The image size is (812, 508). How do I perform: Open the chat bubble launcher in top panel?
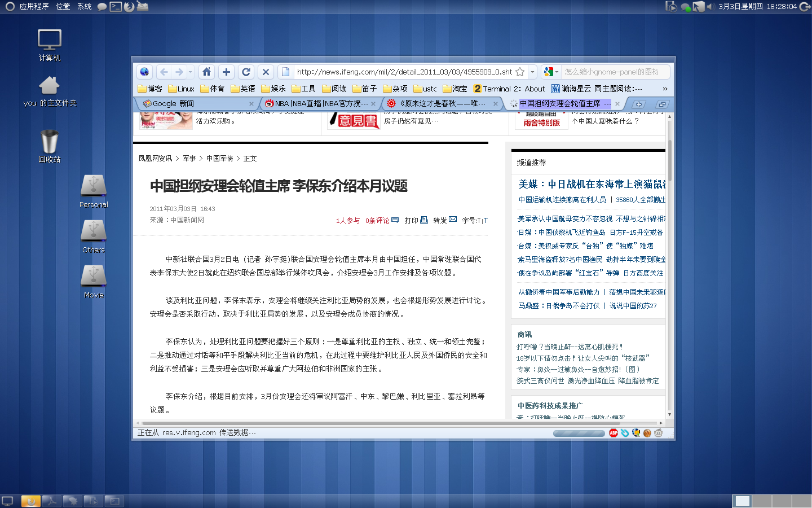click(102, 7)
